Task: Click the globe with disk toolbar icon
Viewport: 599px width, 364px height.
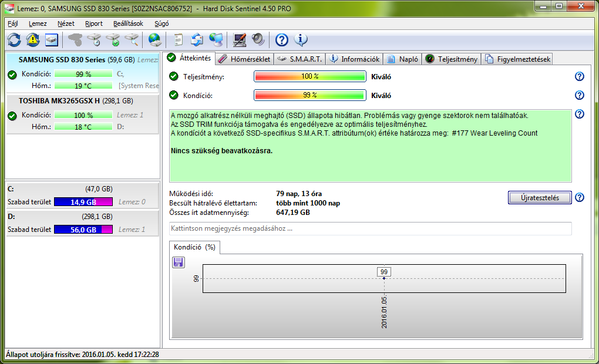Action: (x=155, y=40)
